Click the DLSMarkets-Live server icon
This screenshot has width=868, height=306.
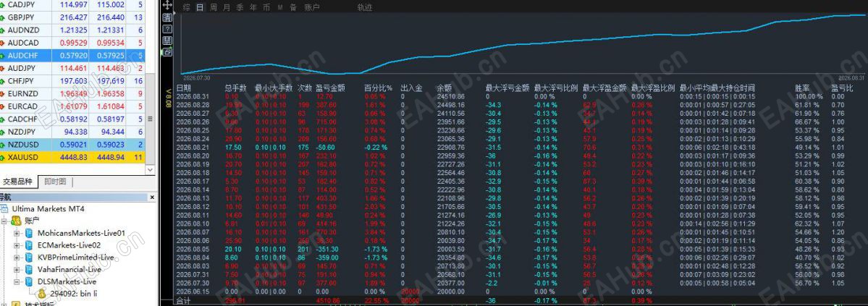30,281
